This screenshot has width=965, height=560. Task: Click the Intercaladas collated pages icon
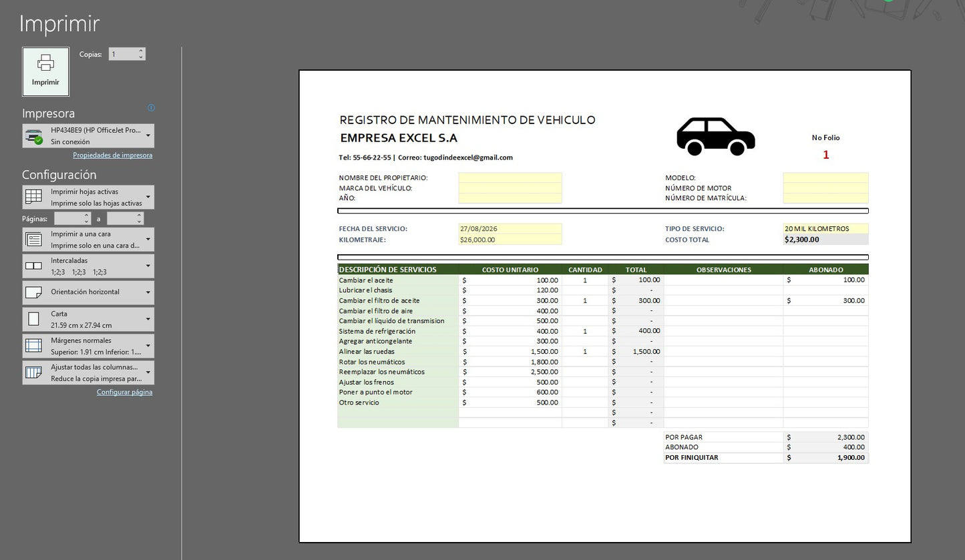click(x=33, y=266)
